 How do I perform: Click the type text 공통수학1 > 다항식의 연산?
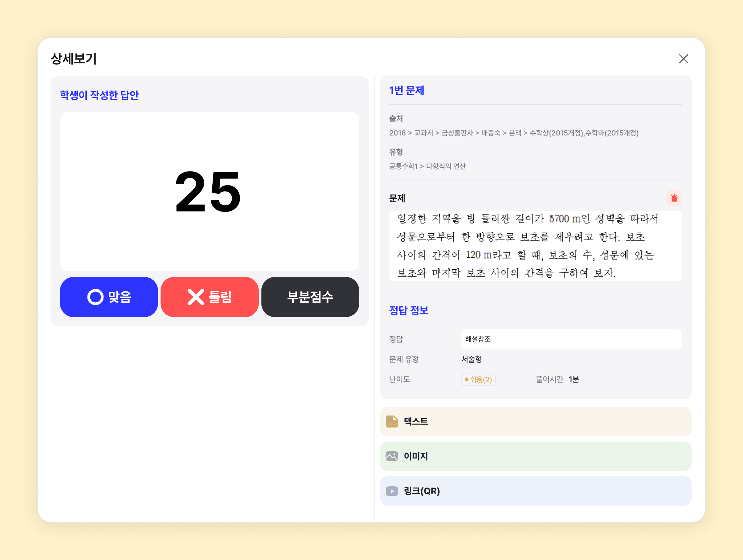pyautogui.click(x=427, y=166)
